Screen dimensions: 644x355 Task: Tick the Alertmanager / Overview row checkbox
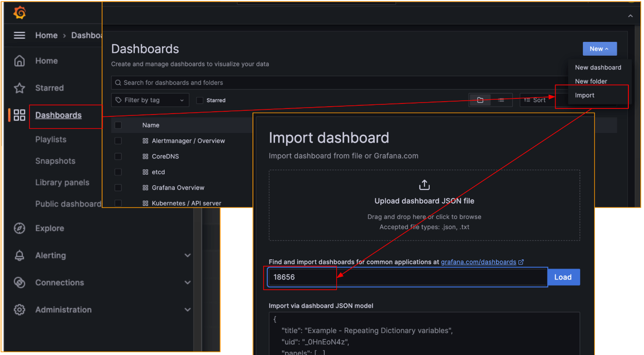pos(118,141)
